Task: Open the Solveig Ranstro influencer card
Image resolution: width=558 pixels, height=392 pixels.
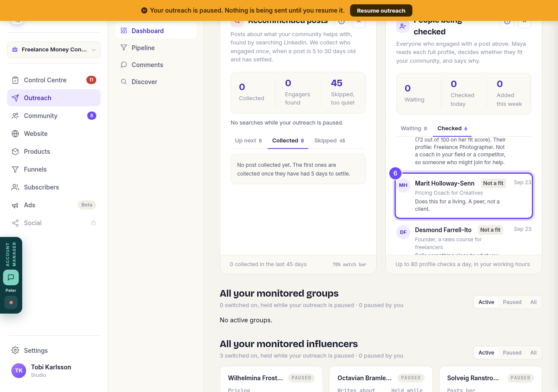Action: (x=490, y=379)
